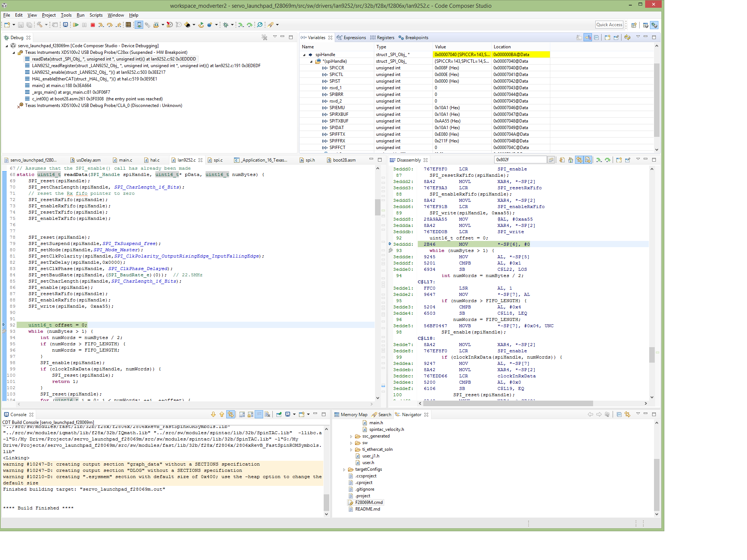
Task: Click the Disassembly address input box
Action: [x=520, y=160]
